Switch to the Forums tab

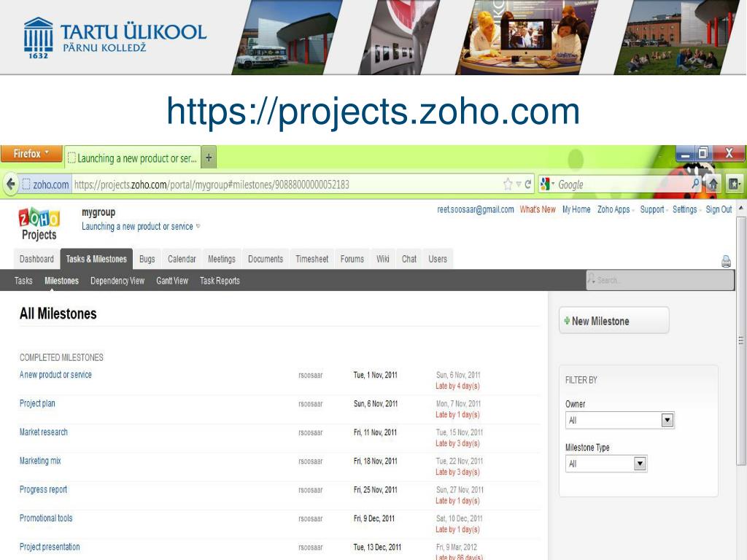352,259
